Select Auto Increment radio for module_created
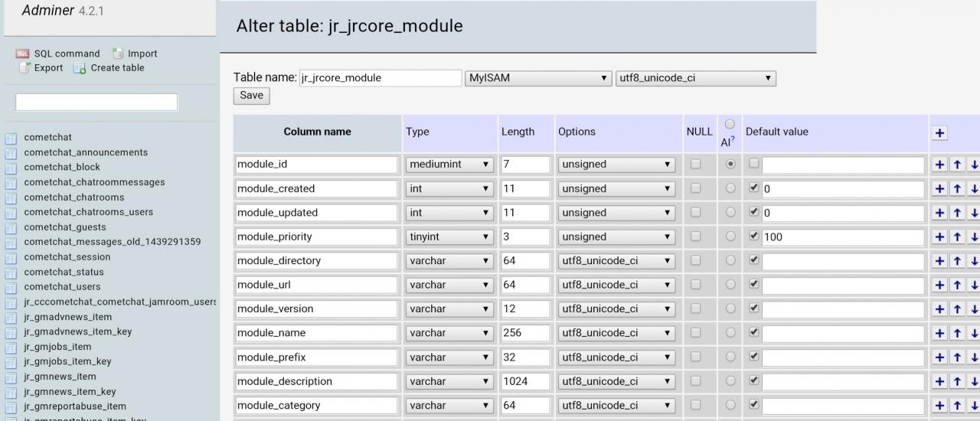Screen dimensions: 980x421 pos(730,188)
